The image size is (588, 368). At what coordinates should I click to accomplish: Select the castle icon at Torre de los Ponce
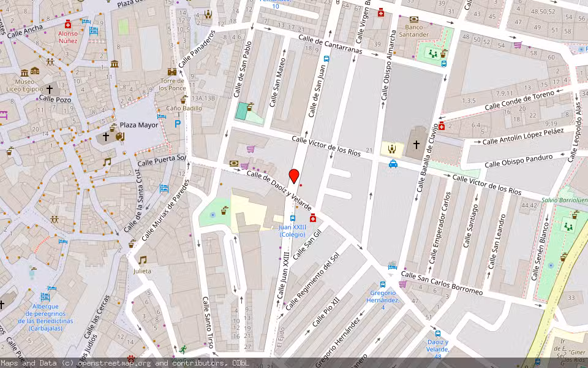[x=171, y=72]
